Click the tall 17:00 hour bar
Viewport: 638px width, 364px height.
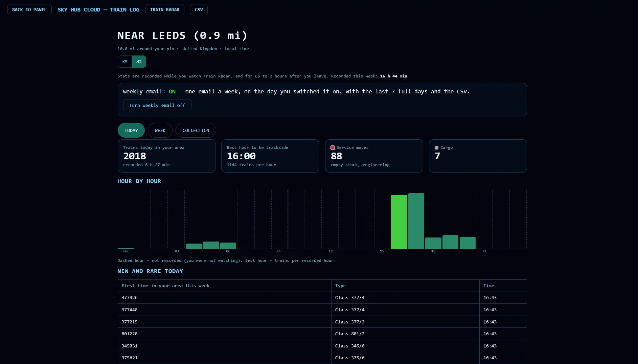[x=416, y=221]
